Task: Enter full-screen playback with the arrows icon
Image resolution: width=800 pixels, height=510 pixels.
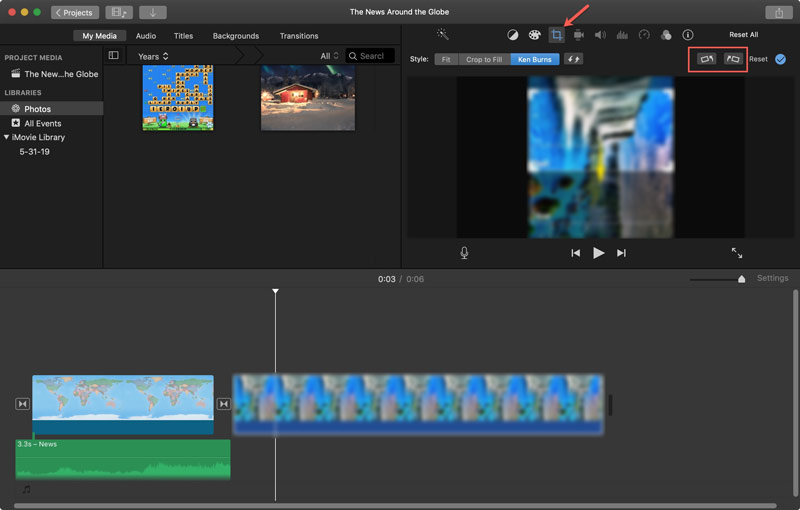Action: (737, 253)
